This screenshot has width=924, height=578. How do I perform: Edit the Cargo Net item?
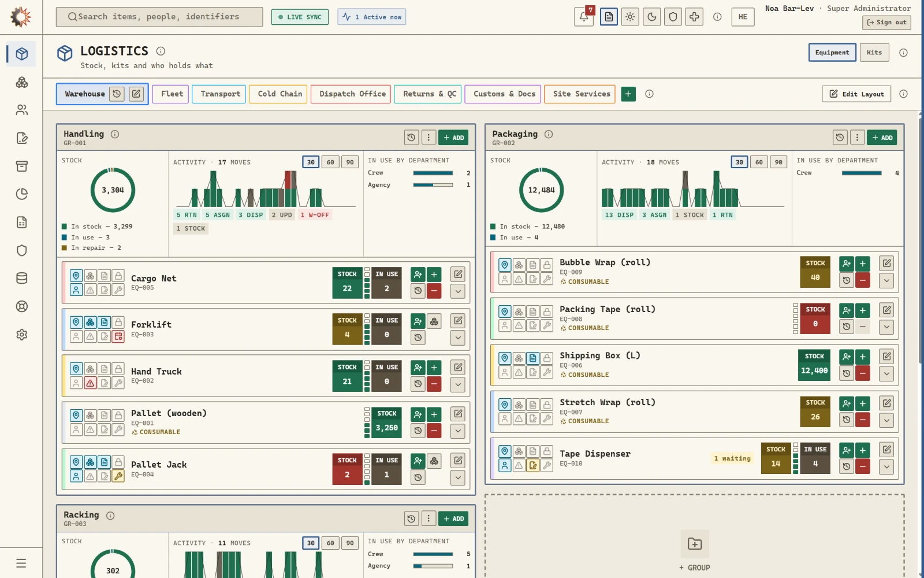click(x=458, y=274)
